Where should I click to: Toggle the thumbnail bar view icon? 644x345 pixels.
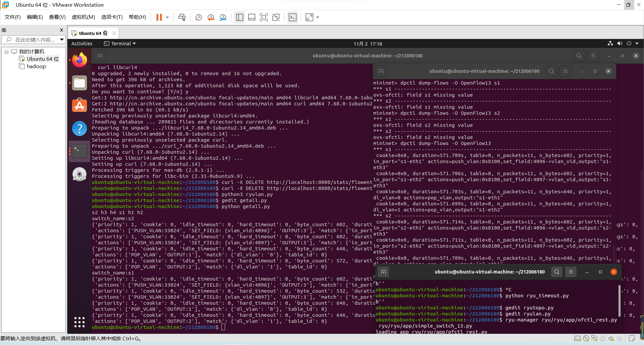252,17
